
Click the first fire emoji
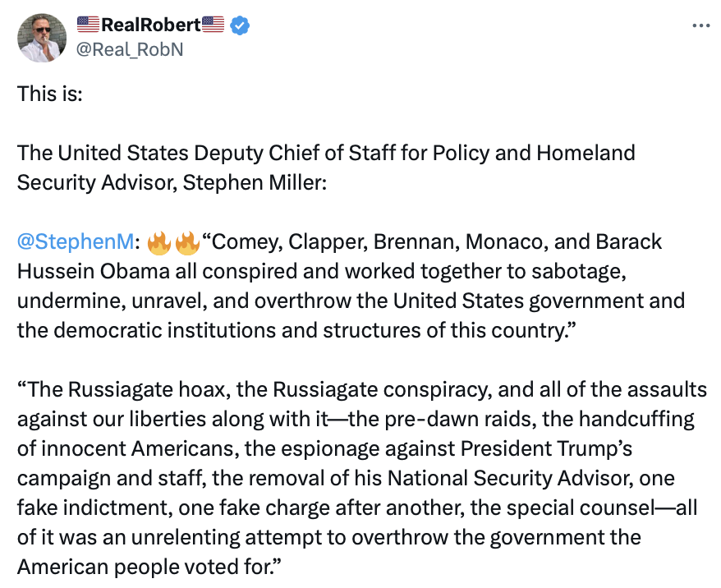pyautogui.click(x=159, y=243)
